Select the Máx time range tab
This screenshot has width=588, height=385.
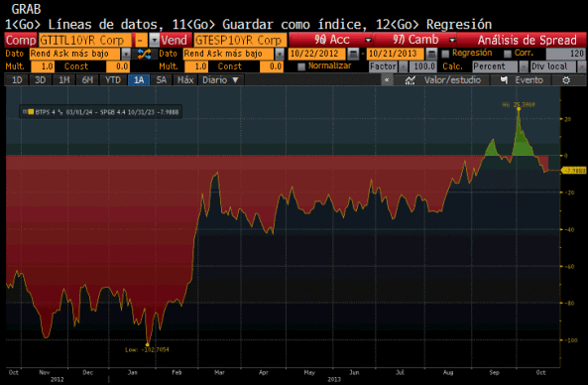point(185,80)
